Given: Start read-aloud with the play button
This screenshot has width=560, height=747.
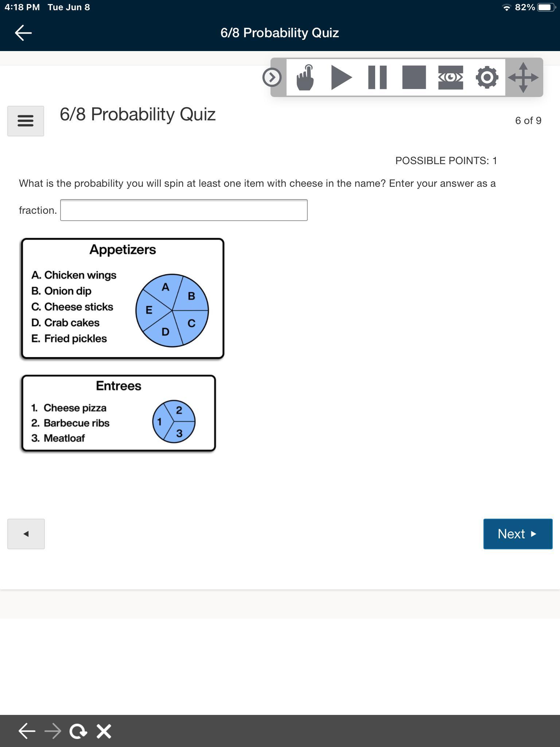Looking at the screenshot, I should tap(341, 77).
